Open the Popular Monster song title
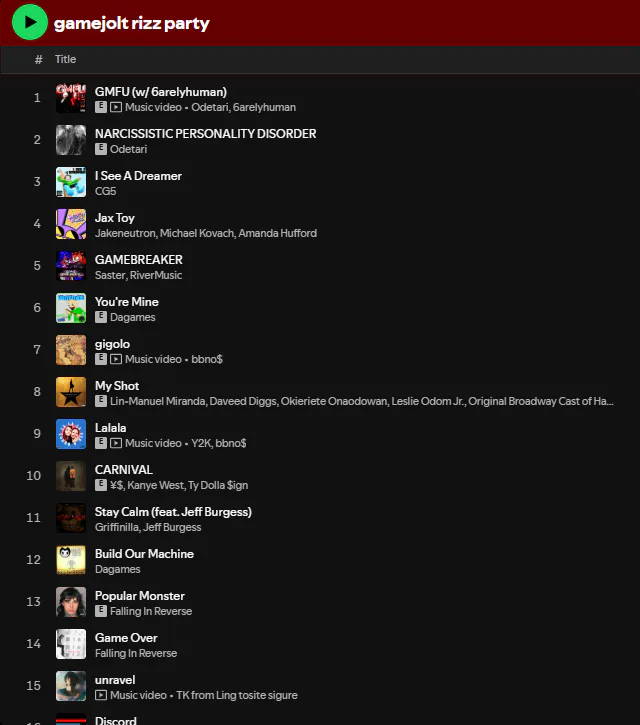The image size is (640, 725). pos(140,596)
